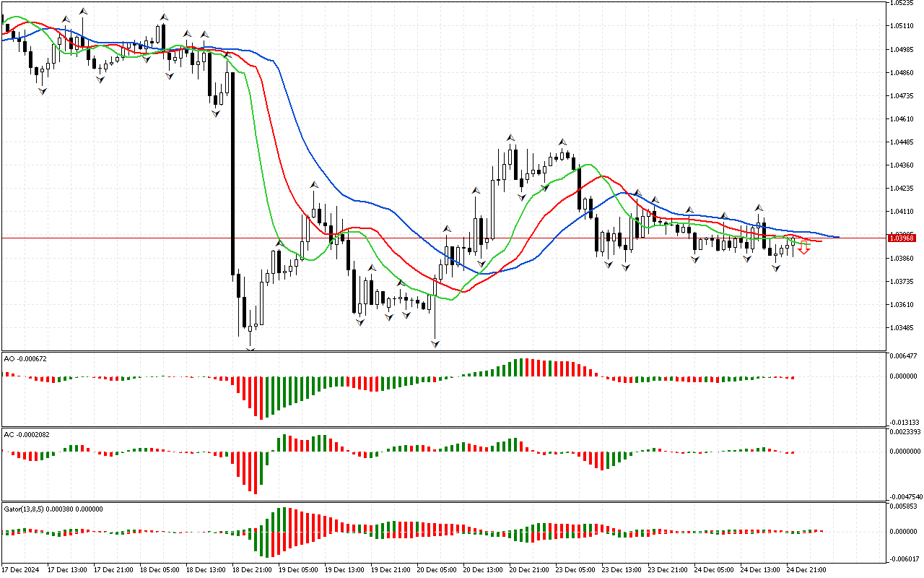Select the 1.03485 price level label
The width and height of the screenshot is (924, 578).
[x=902, y=327]
